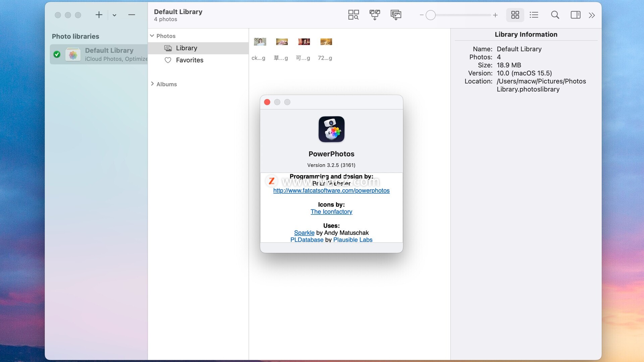Screen dimensions: 644x362
Task: Click the toolbar overflow double chevron
Action: click(x=592, y=15)
